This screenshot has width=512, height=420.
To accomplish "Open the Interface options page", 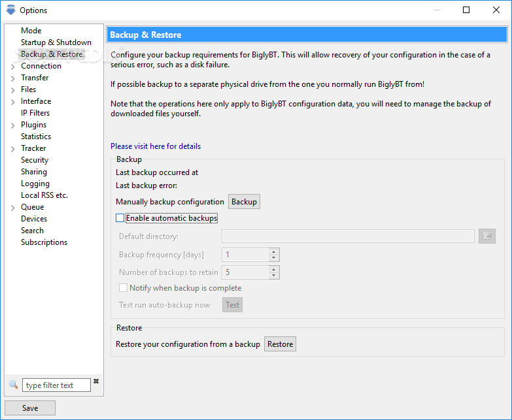I will pyautogui.click(x=36, y=101).
